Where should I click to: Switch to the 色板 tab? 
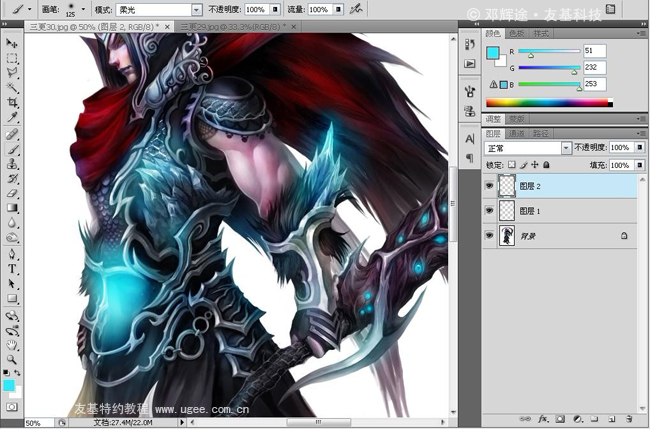pos(517,34)
